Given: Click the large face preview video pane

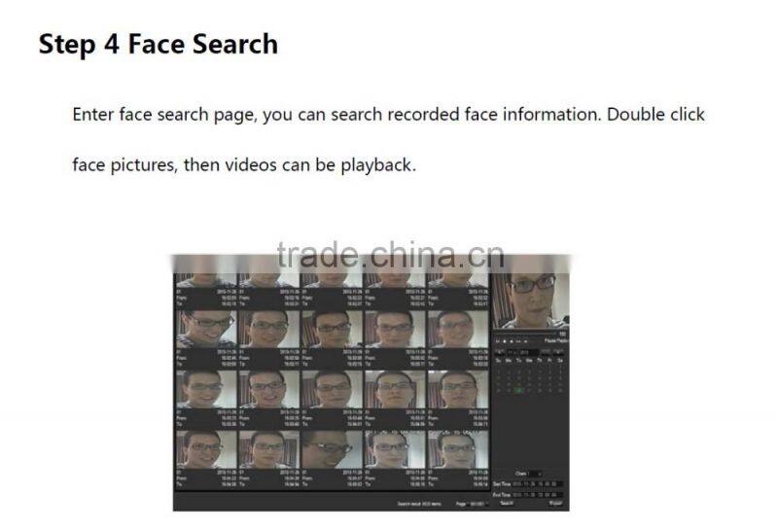Looking at the screenshot, I should 530,301.
